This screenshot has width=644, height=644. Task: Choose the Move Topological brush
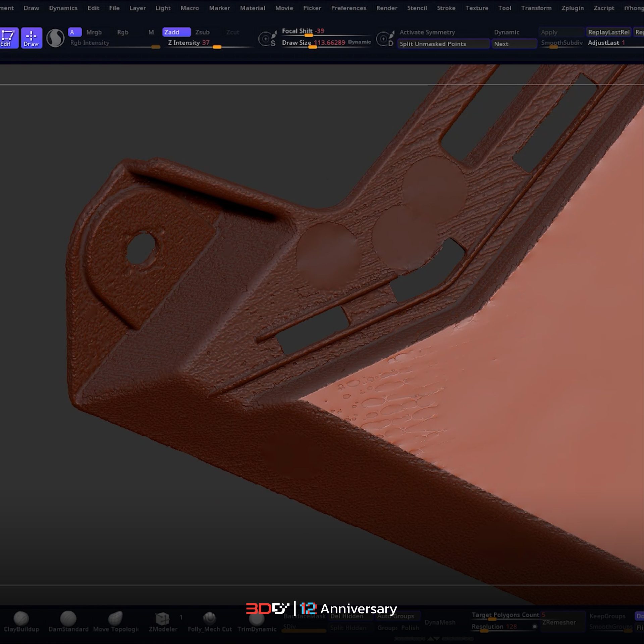[115, 619]
